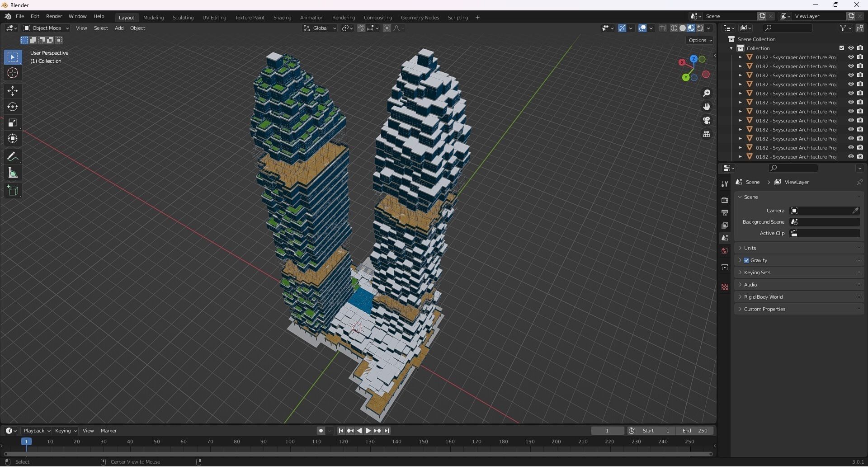
Task: Select the Add Cube tool
Action: click(x=13, y=191)
